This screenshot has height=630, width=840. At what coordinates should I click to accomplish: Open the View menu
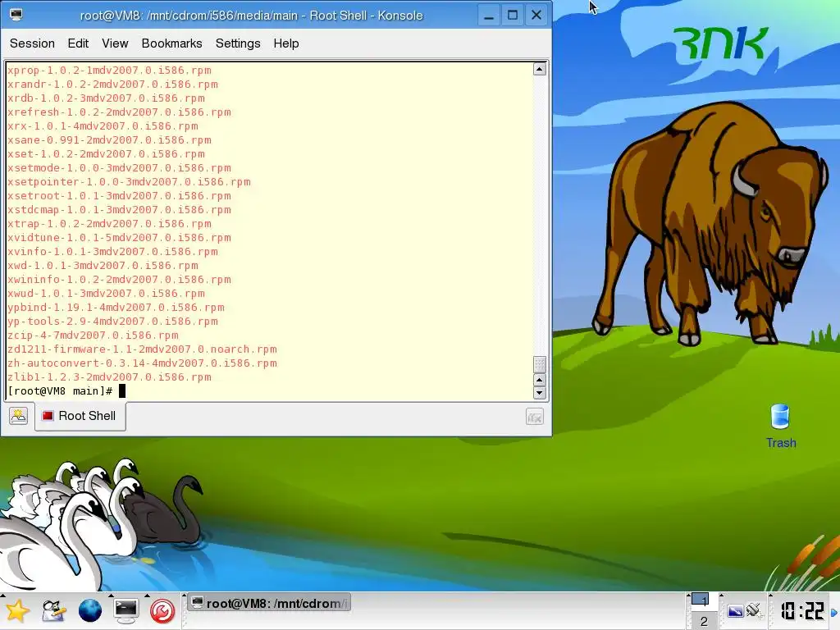[115, 43]
